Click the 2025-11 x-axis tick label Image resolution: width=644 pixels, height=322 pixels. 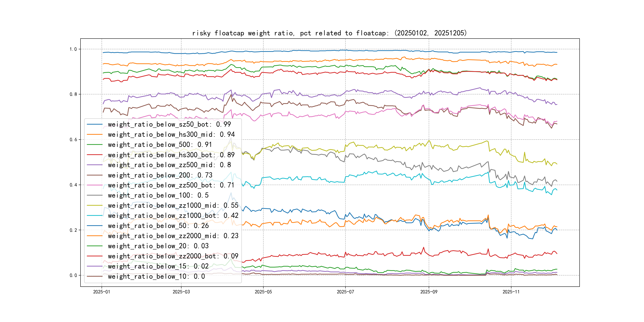511,292
